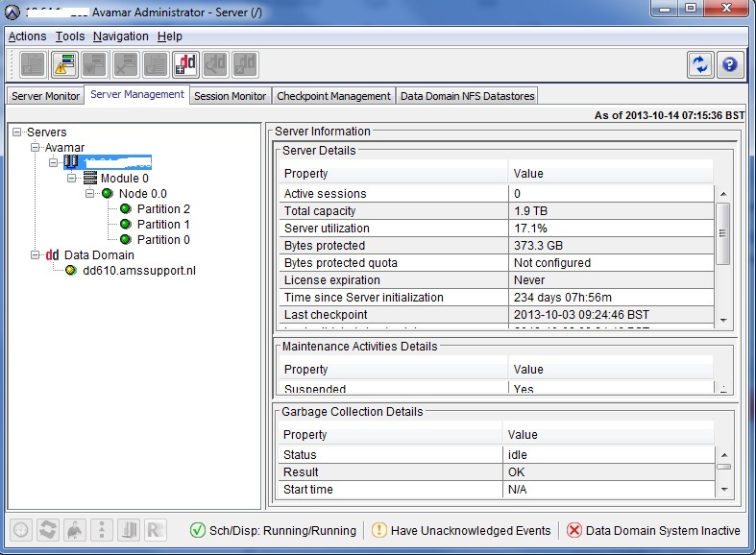Collapse the Servers tree root
The width and height of the screenshot is (756, 555).
17,133
